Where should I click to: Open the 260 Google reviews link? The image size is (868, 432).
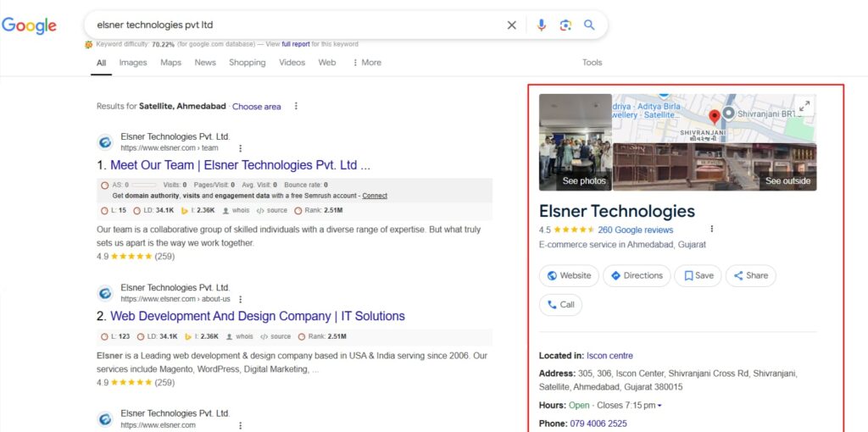coord(636,230)
